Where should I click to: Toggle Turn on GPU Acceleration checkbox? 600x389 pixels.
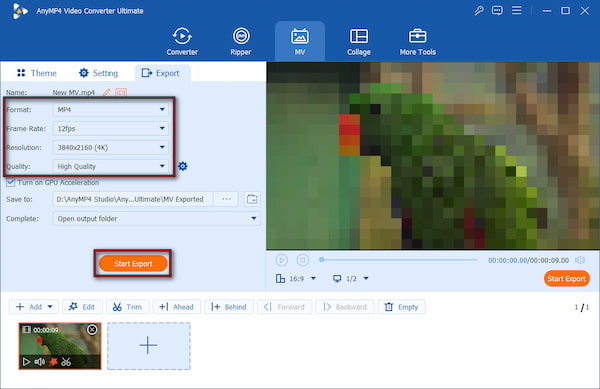coord(10,182)
